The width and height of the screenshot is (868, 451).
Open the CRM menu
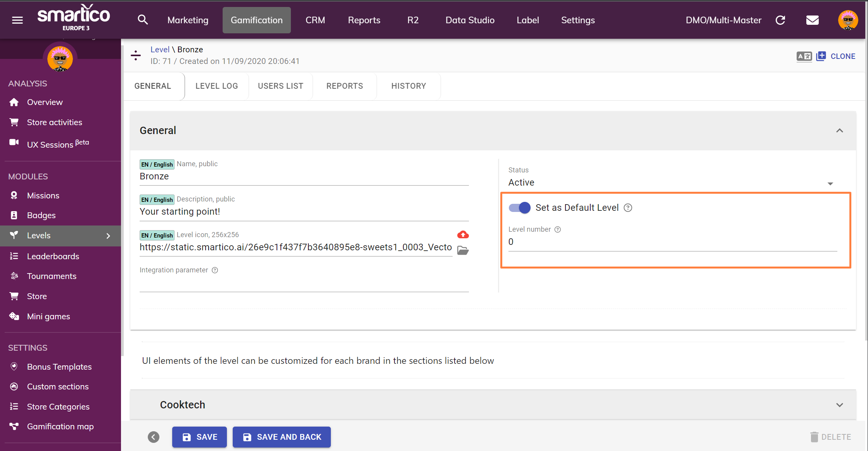pos(315,20)
